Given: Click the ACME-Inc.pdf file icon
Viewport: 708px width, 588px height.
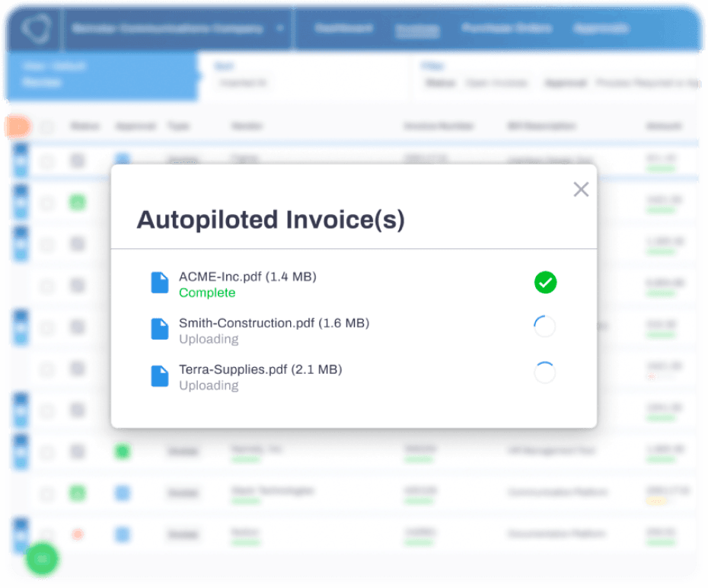Looking at the screenshot, I should tap(159, 283).
